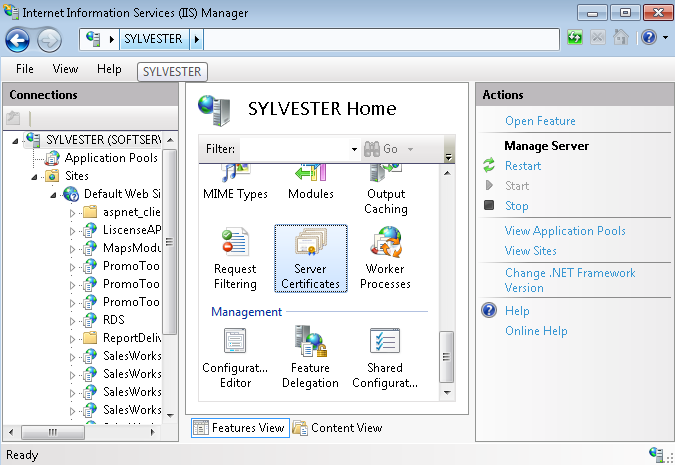The image size is (675, 465).
Task: Open the toolbar Help dropdown arrow
Action: point(666,38)
